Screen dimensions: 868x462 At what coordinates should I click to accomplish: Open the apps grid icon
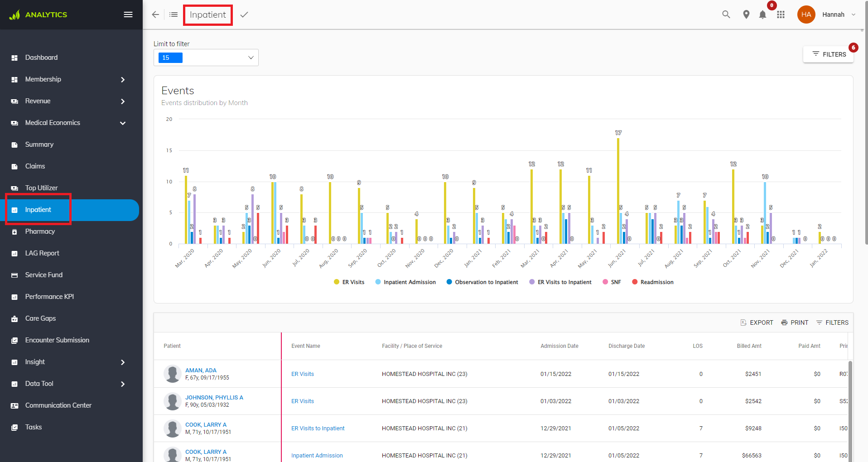pyautogui.click(x=781, y=14)
